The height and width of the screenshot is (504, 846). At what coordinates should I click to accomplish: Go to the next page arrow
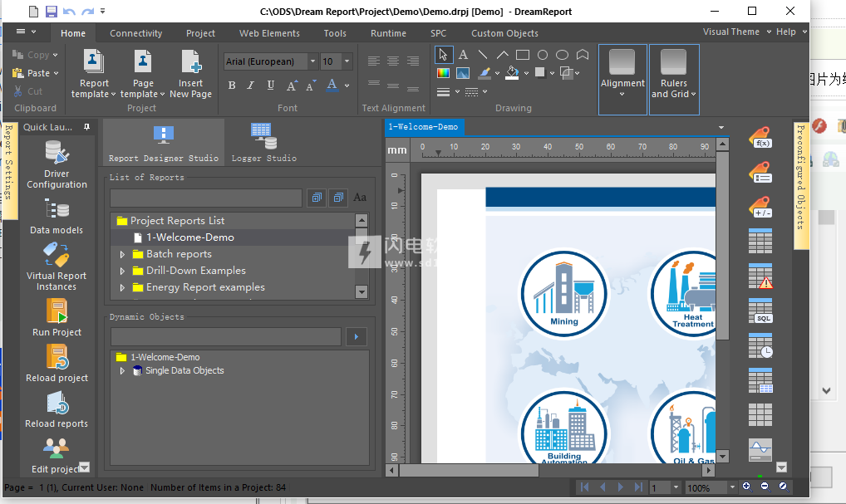621,487
